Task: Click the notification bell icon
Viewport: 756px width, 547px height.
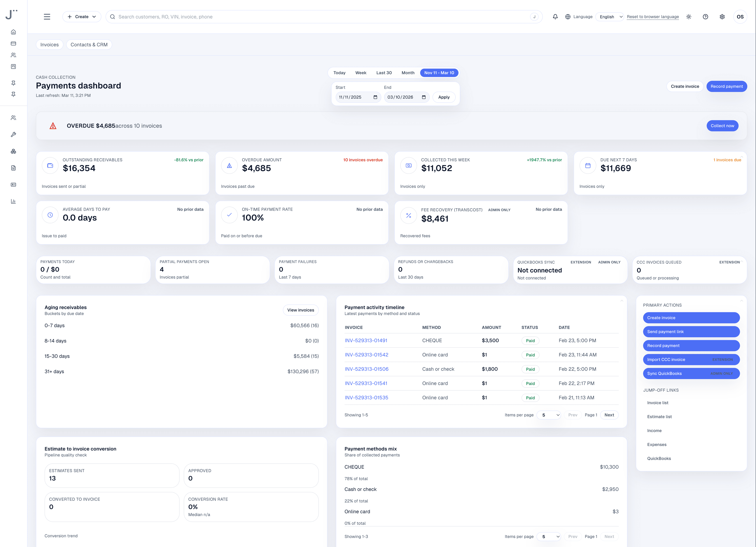Action: point(555,17)
